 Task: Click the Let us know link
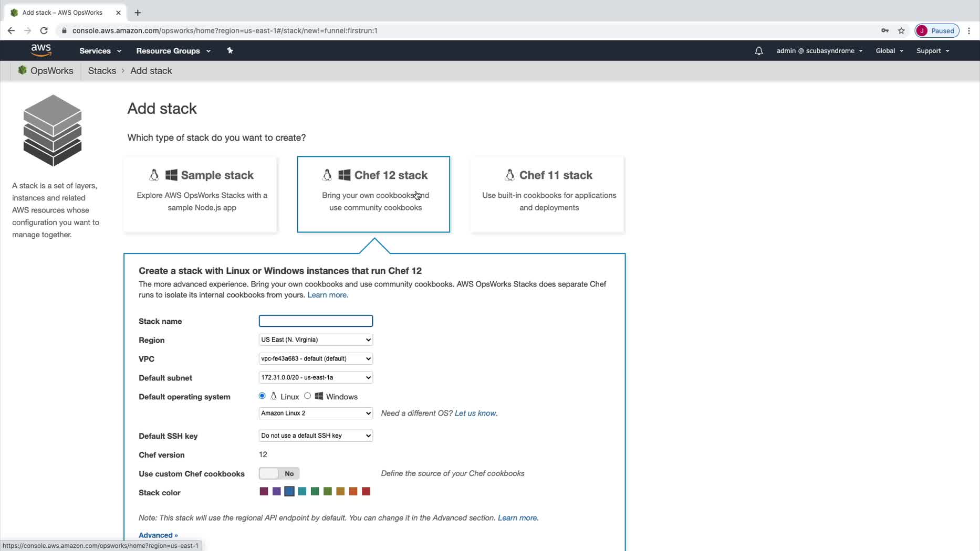475,413
